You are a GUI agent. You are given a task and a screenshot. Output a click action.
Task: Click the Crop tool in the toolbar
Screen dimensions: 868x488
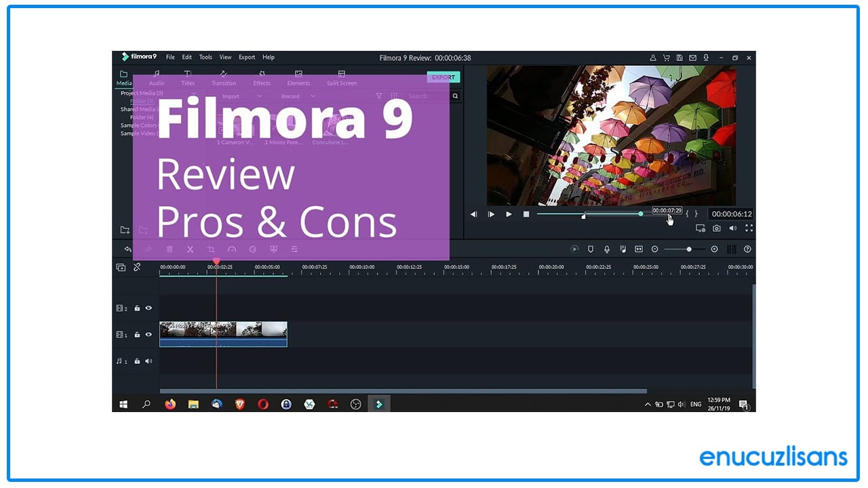(211, 249)
